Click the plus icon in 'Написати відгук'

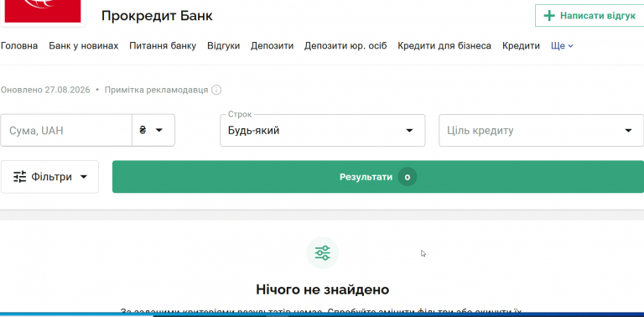click(549, 16)
